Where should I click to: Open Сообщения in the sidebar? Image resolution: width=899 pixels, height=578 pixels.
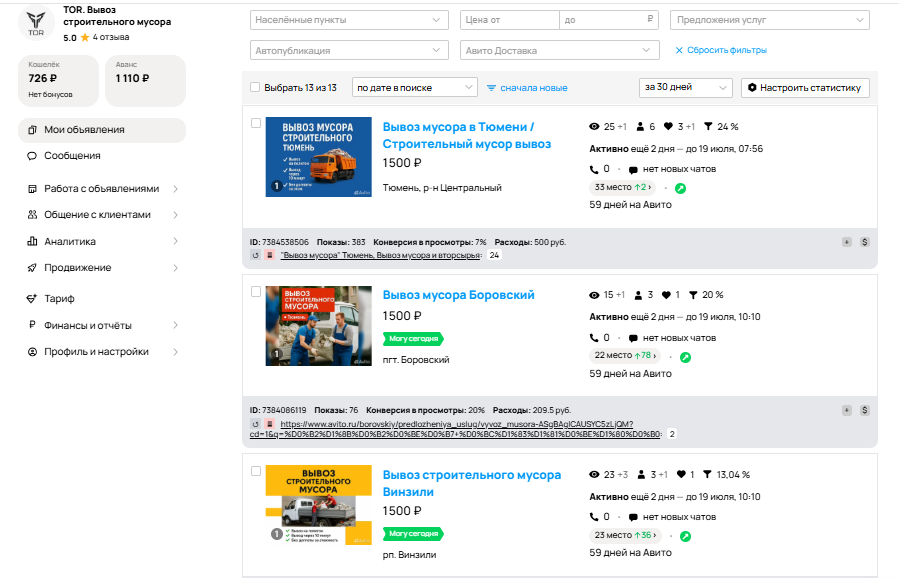click(72, 156)
